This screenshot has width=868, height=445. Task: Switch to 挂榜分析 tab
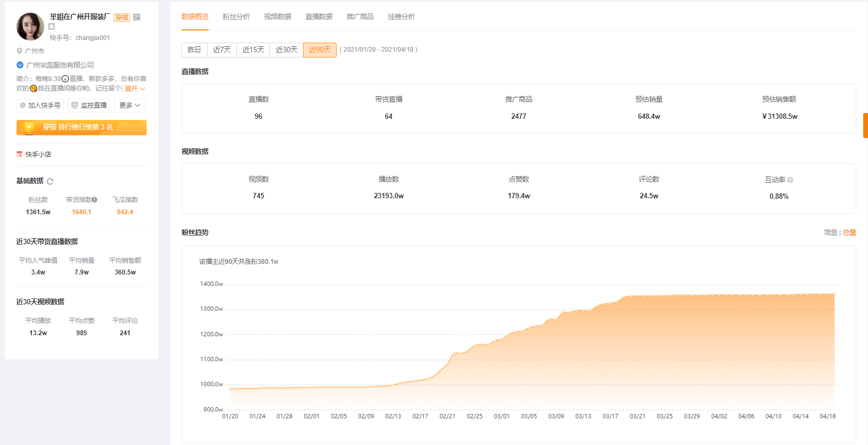pos(401,17)
